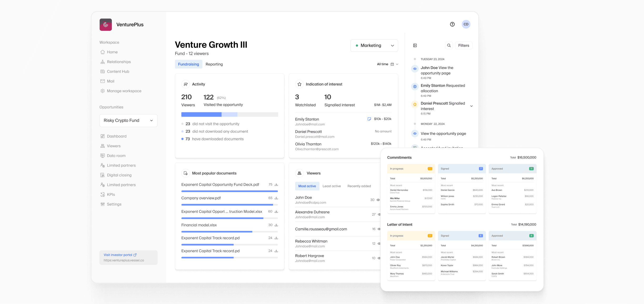This screenshot has width=644, height=304.
Task: Click the eye icon on Robert Hargrove's row
Action: pyautogui.click(x=379, y=258)
